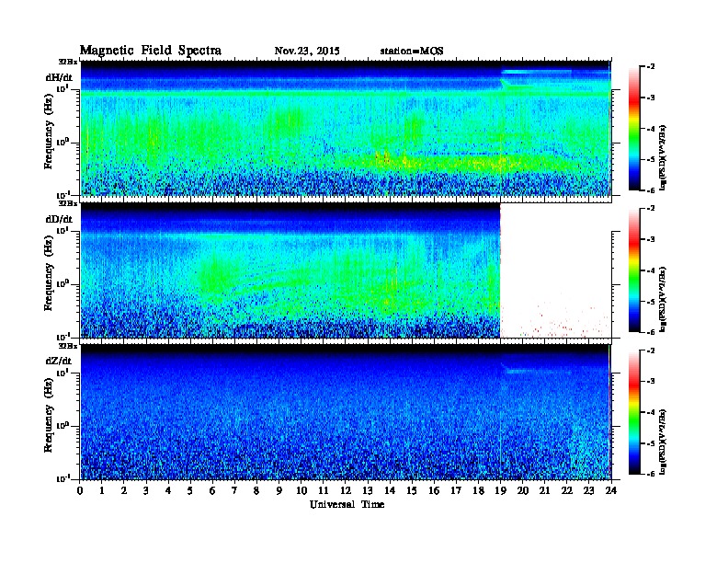728x563 pixels.
Task: Click the dZ/dt color scale bar
Action: (634, 412)
